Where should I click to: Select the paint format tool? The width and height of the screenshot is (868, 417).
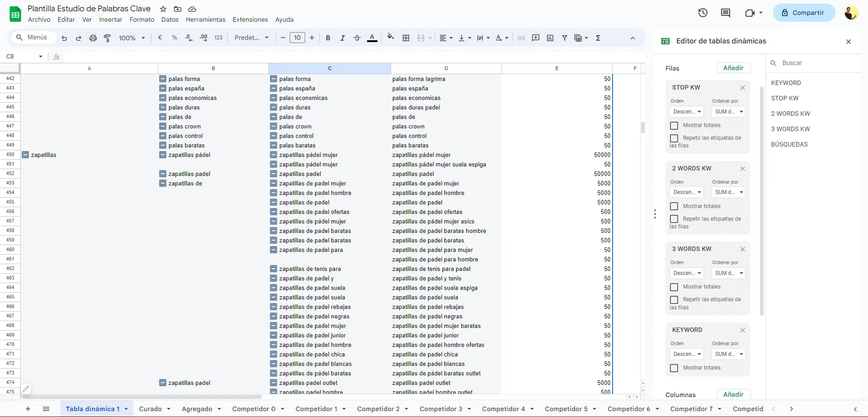107,38
